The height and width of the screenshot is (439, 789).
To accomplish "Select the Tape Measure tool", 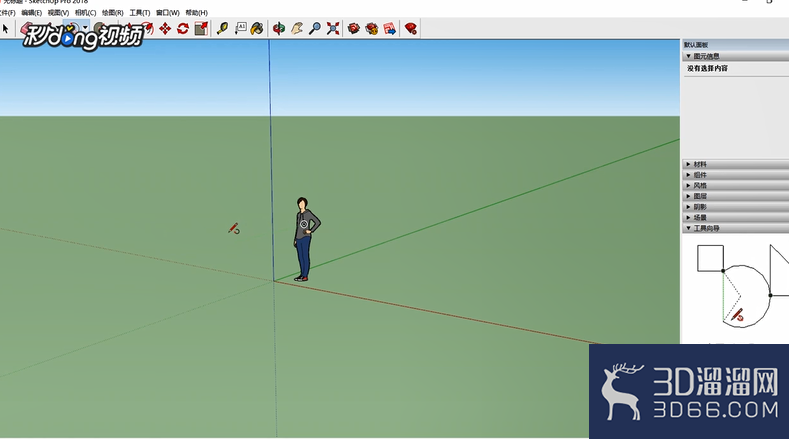I will click(x=222, y=29).
